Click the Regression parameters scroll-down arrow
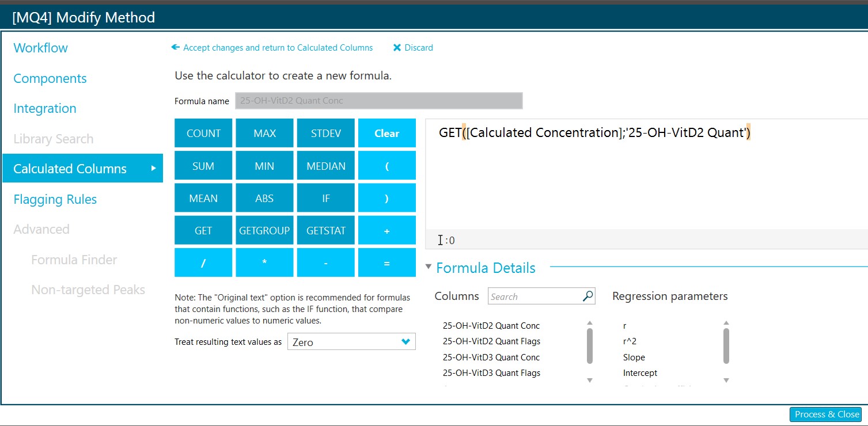The height and width of the screenshot is (426, 868). [x=726, y=380]
